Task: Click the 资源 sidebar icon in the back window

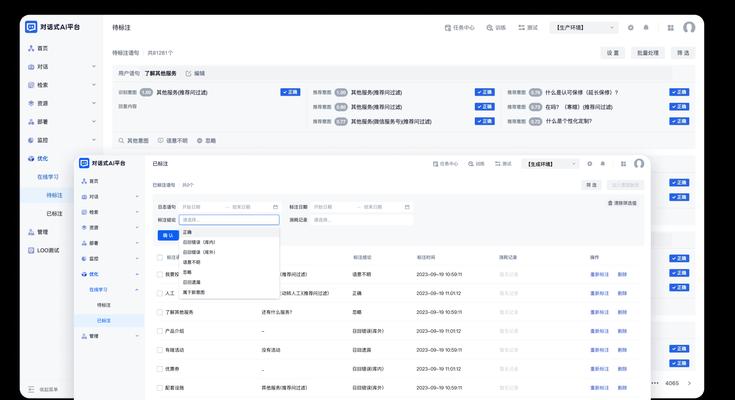Action: [31, 103]
